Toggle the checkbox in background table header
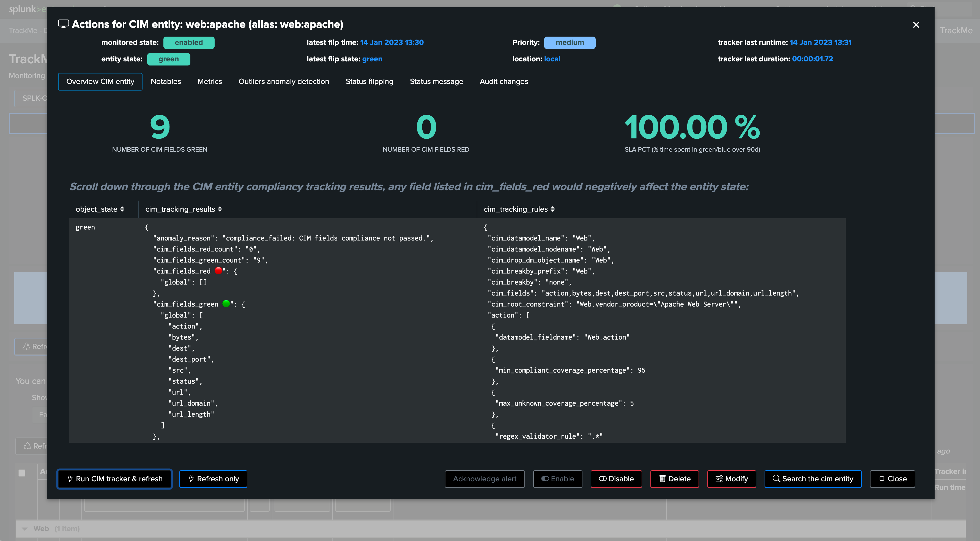 [22, 473]
